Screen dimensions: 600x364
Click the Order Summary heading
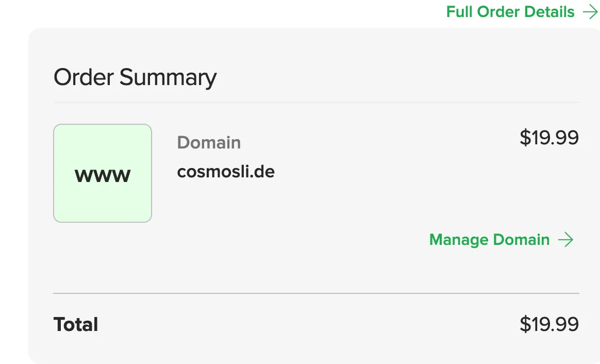click(x=135, y=77)
